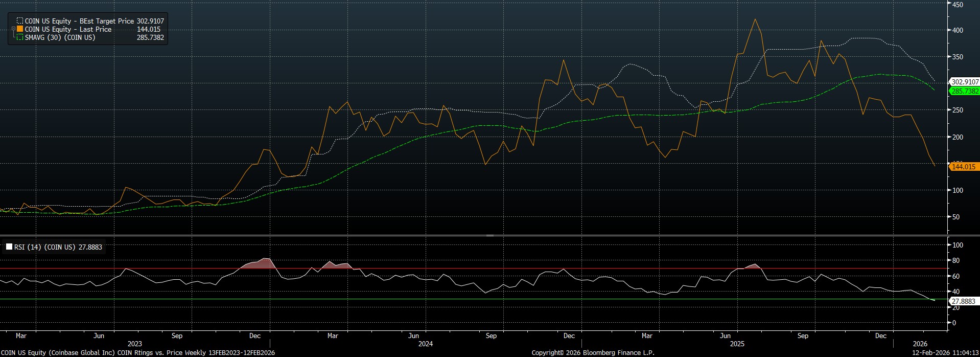Viewport: 980px width, 357px height.
Task: Select the 'RSI (14) (COIN US)' legend label
Action: pos(45,247)
